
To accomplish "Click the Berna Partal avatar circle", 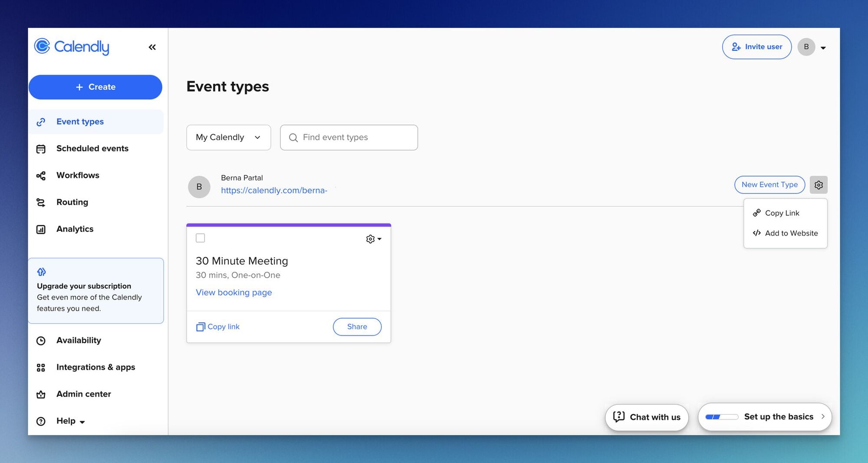I will pos(199,187).
